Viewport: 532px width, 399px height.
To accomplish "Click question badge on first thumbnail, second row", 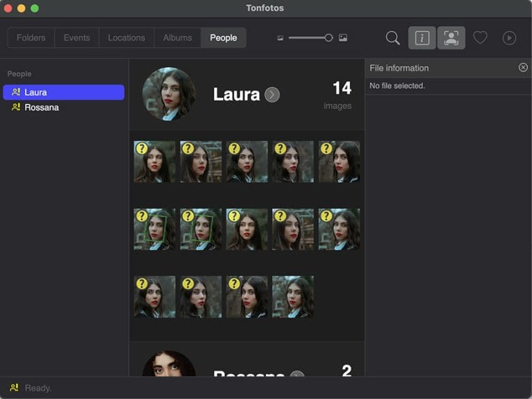I will click(x=142, y=216).
